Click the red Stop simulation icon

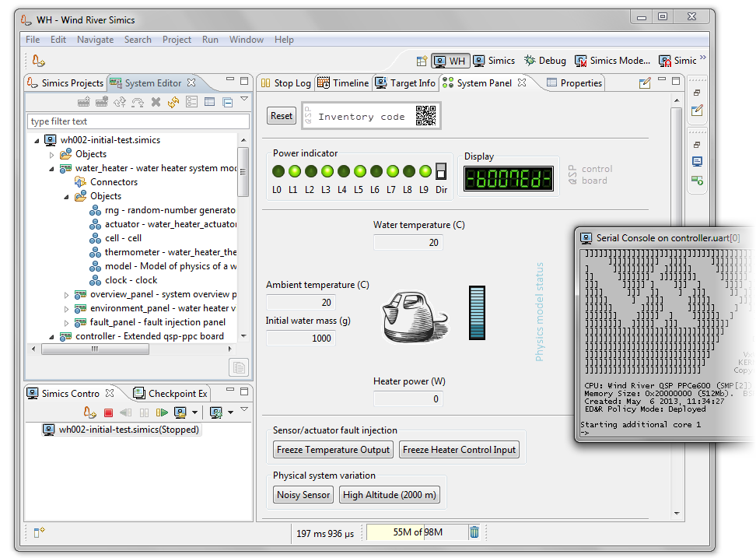pos(109,412)
